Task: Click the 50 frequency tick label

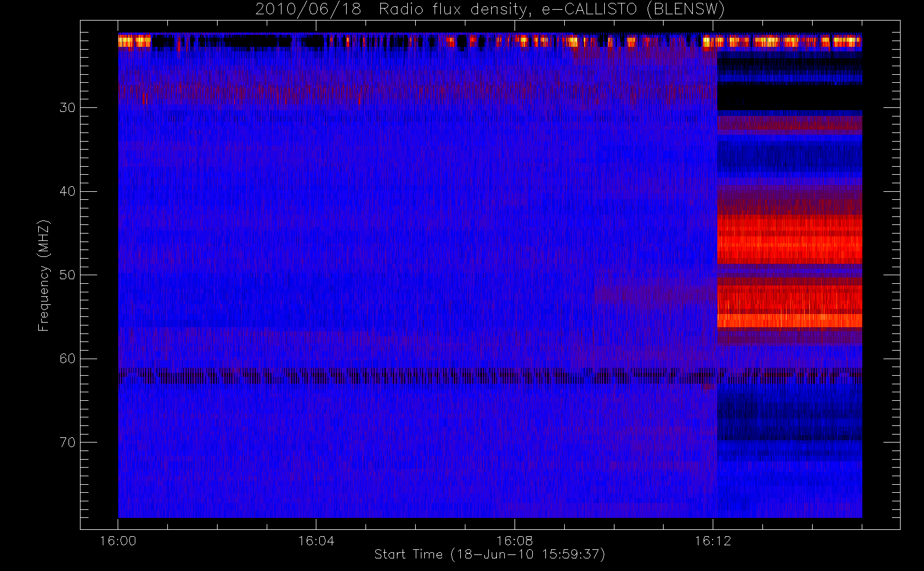Action: 67,275
